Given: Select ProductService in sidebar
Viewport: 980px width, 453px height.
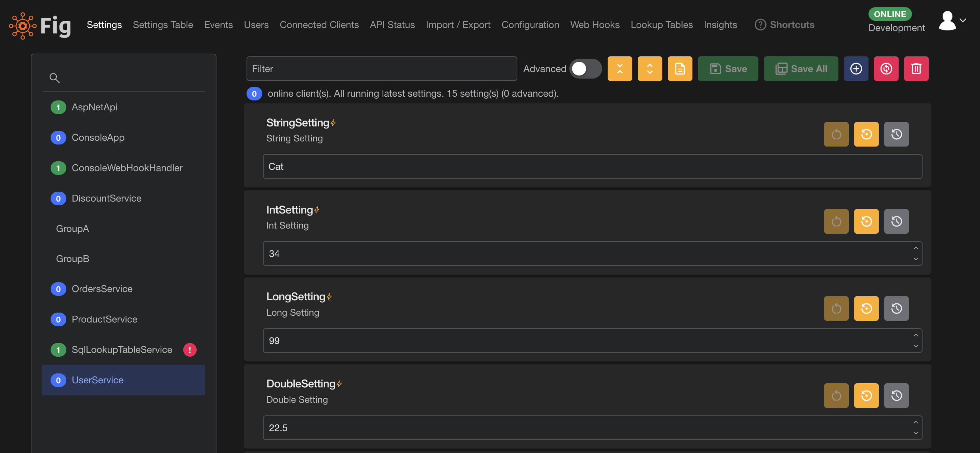Looking at the screenshot, I should 124,319.
